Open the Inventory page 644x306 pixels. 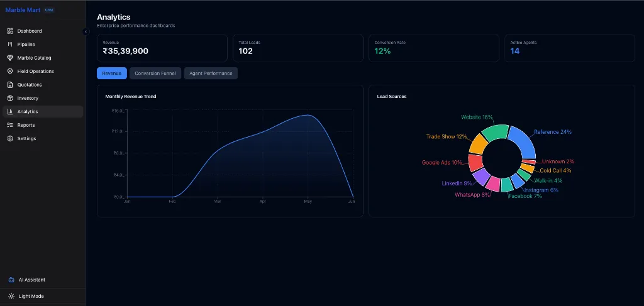point(43,99)
